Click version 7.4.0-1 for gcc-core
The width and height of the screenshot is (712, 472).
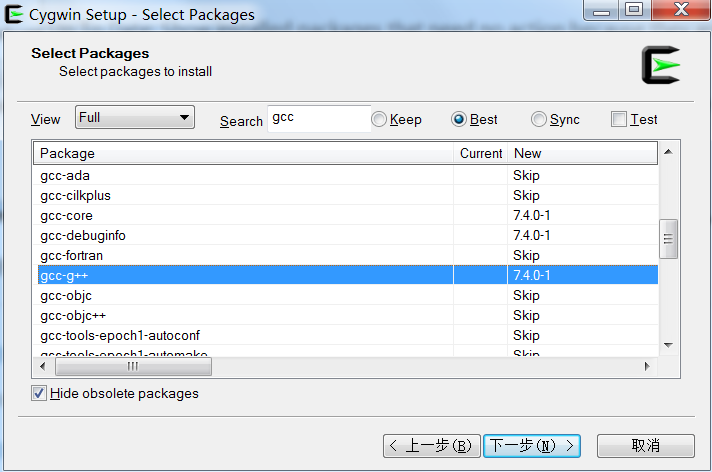532,215
